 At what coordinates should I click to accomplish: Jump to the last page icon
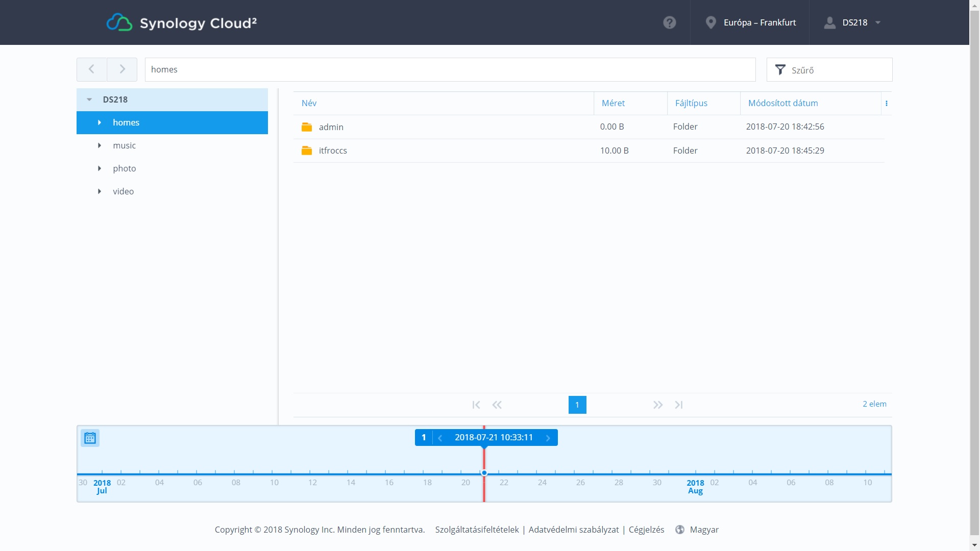[678, 405]
